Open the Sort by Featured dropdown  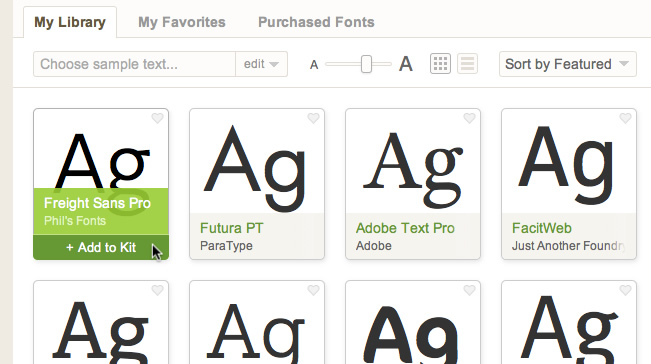(568, 64)
